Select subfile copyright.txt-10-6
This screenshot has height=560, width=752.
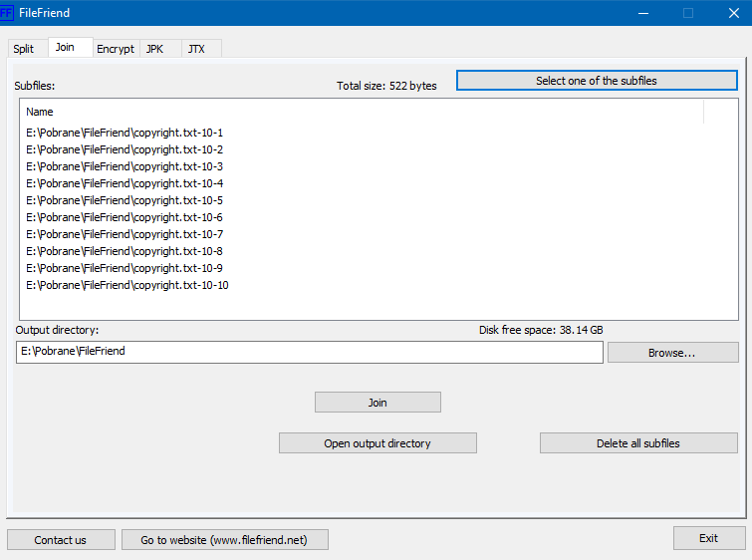[x=125, y=217]
